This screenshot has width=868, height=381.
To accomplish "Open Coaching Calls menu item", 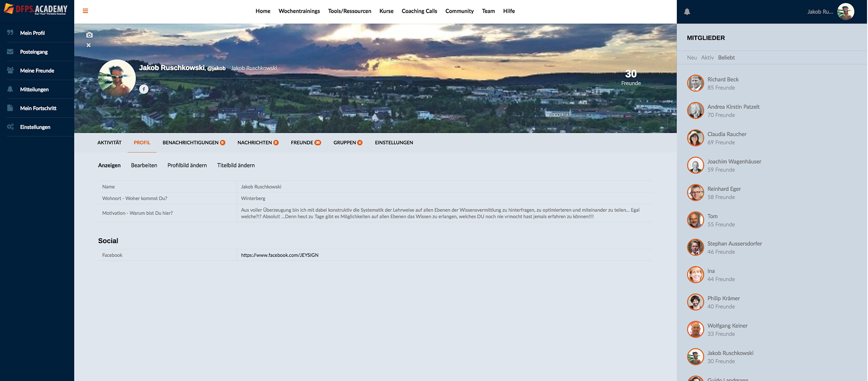I will tap(419, 11).
